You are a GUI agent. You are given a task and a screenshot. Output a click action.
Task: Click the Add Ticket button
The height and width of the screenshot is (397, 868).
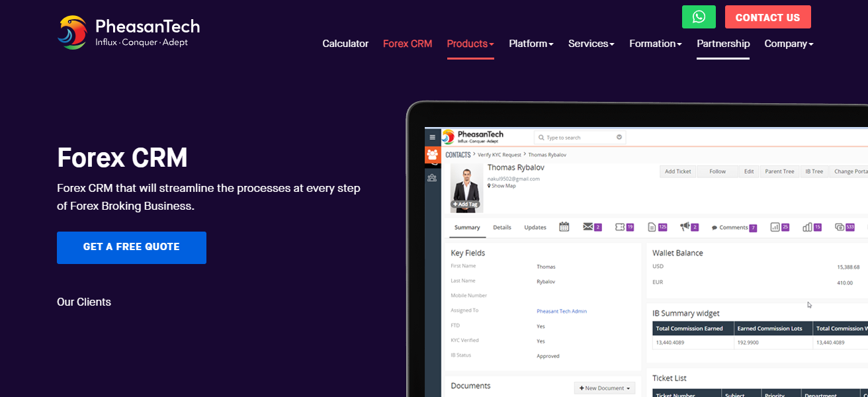pos(677,171)
